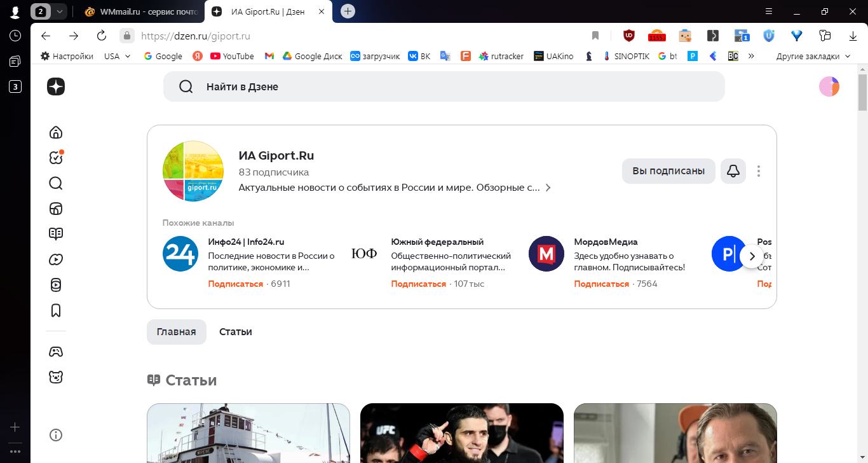Open the Dzen home page icon in sidebar
Image resolution: width=868 pixels, height=463 pixels.
56,132
